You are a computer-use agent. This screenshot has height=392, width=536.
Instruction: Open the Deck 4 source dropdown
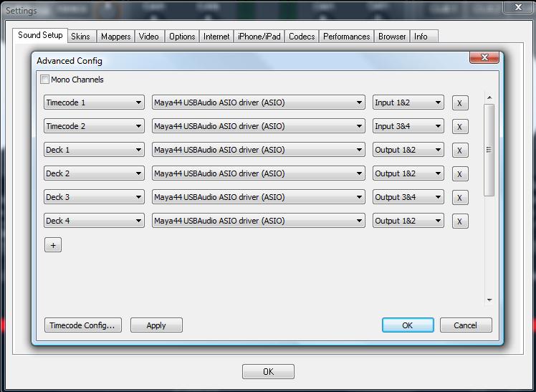coord(94,220)
